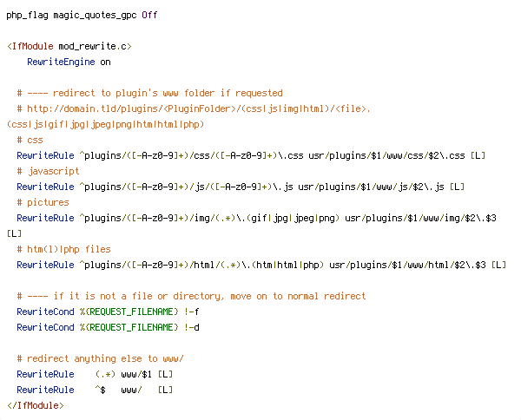The image size is (521, 420).
Task: Click the 'www/$1' substitution text
Action: coord(136,375)
